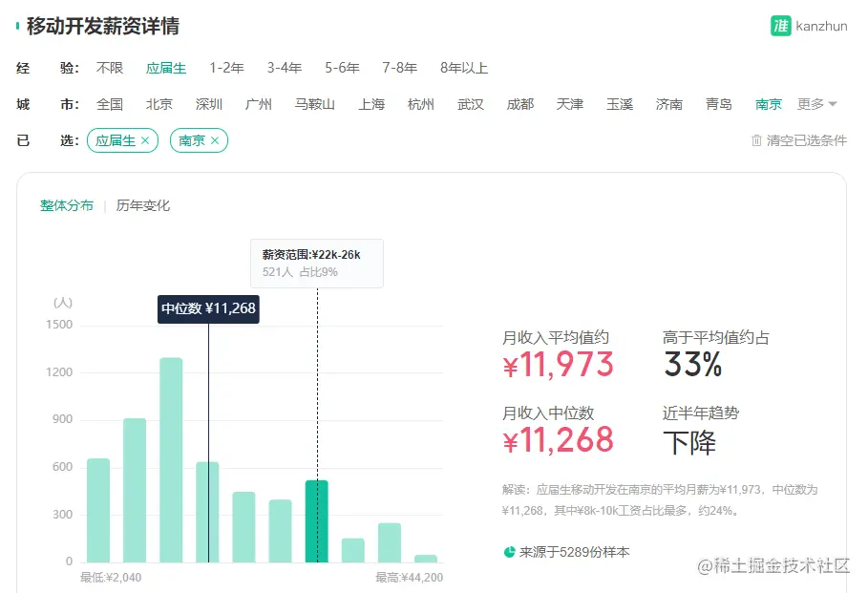This screenshot has height=593, width=868.
Task: Click the kanzhun green logo icon
Action: click(780, 26)
